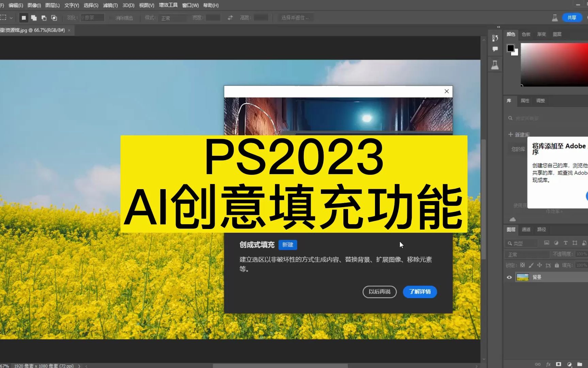The image size is (588, 368).
Task: Expand status bar info arrow
Action: [79, 366]
